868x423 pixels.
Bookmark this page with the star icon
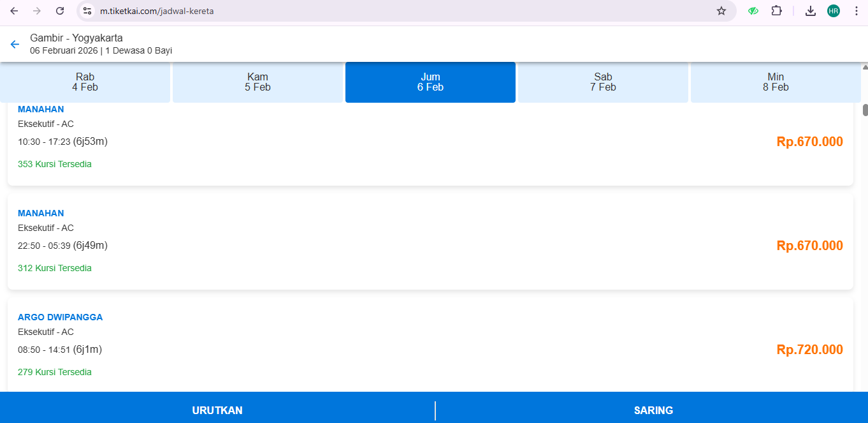(721, 11)
